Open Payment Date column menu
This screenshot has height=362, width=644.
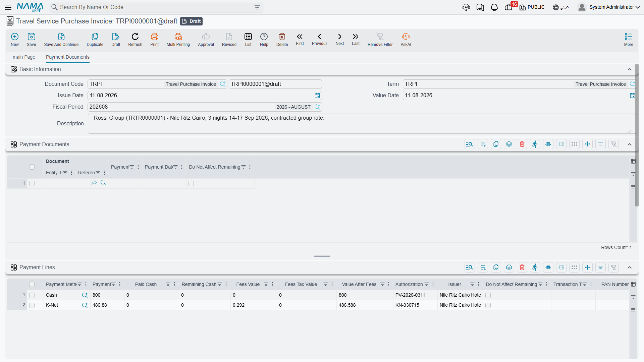(x=182, y=167)
